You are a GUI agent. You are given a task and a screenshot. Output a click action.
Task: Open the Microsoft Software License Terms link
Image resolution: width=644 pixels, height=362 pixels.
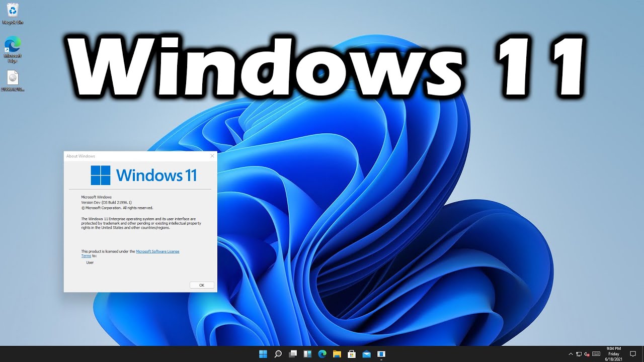(x=157, y=251)
